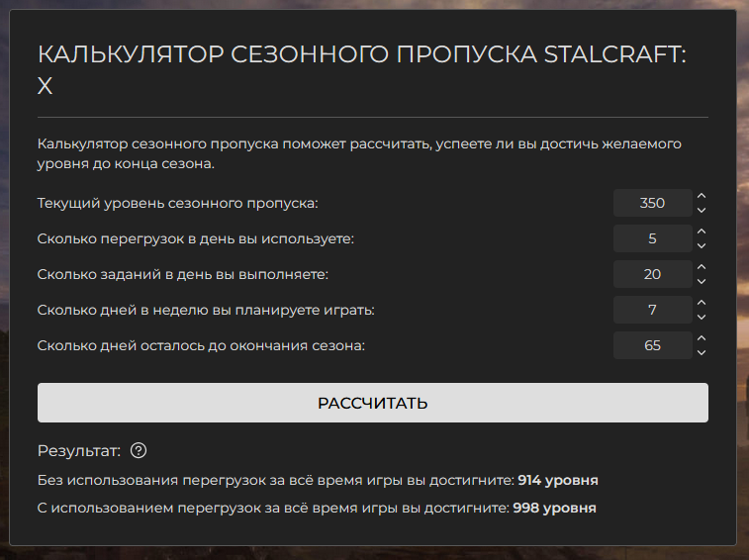Focus the tasks per day field showing 20
This screenshot has height=560, width=749.
652,274
